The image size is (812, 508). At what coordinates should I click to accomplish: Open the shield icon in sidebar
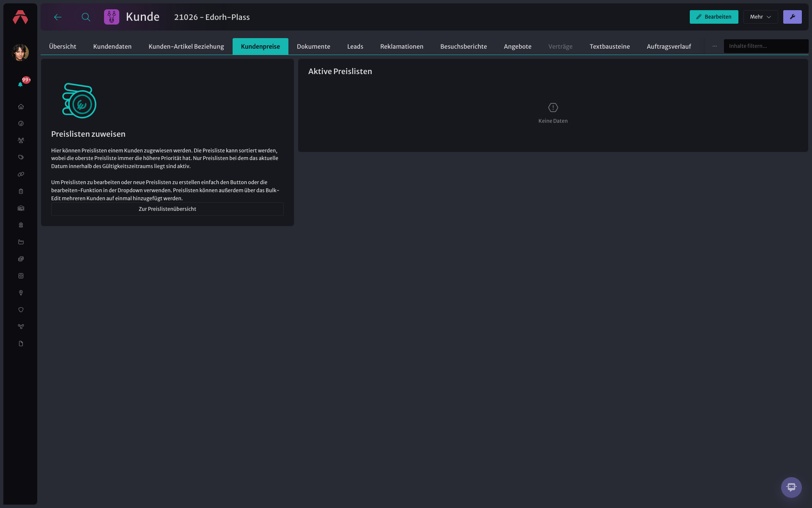[21, 310]
